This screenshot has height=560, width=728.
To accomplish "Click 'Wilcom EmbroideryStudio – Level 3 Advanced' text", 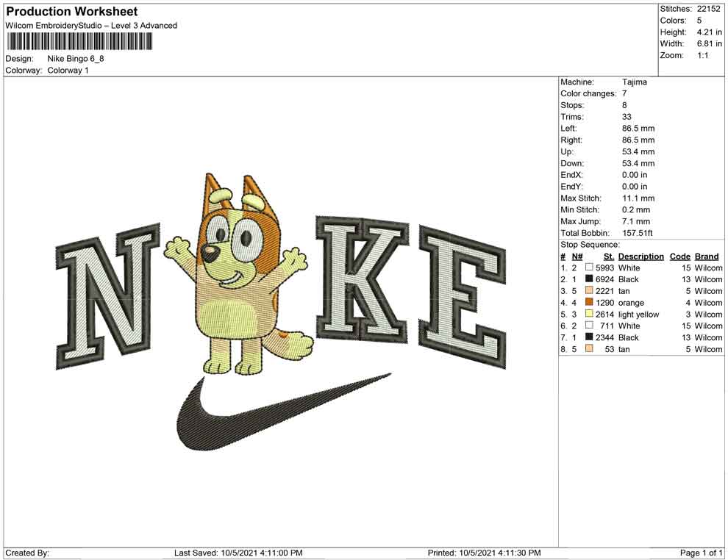I will tap(91, 26).
